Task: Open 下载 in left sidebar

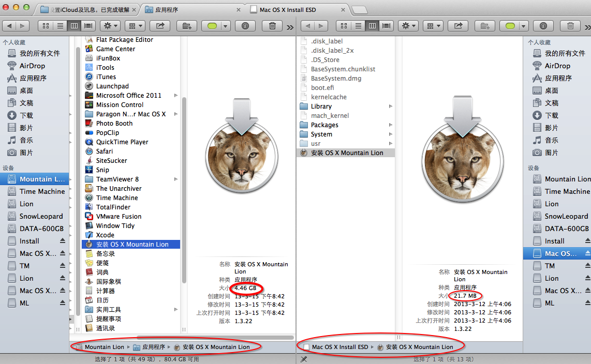Action: point(26,115)
